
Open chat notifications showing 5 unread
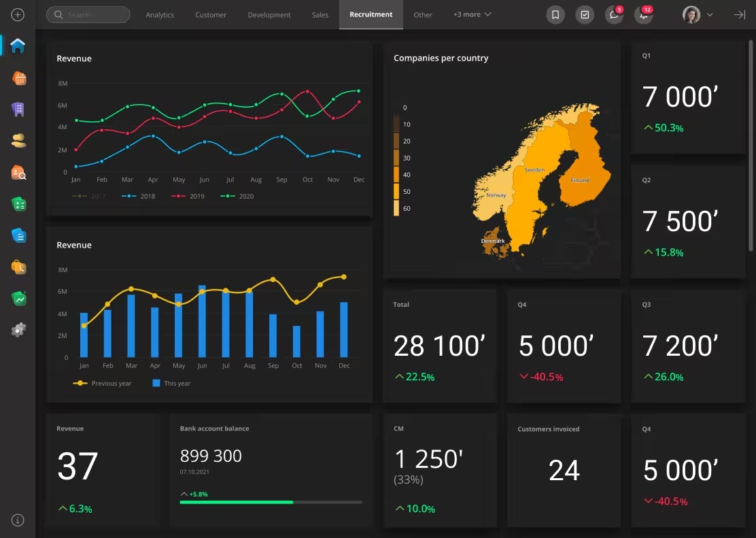coord(614,14)
